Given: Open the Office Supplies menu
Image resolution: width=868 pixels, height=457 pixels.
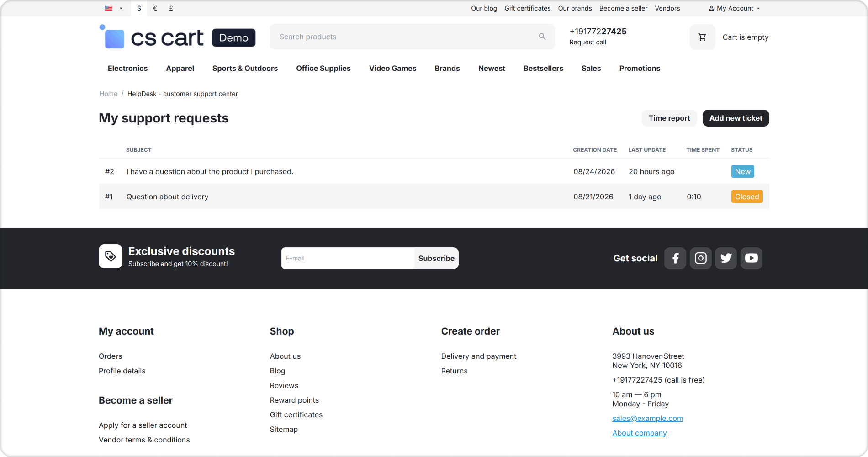Looking at the screenshot, I should pyautogui.click(x=323, y=68).
